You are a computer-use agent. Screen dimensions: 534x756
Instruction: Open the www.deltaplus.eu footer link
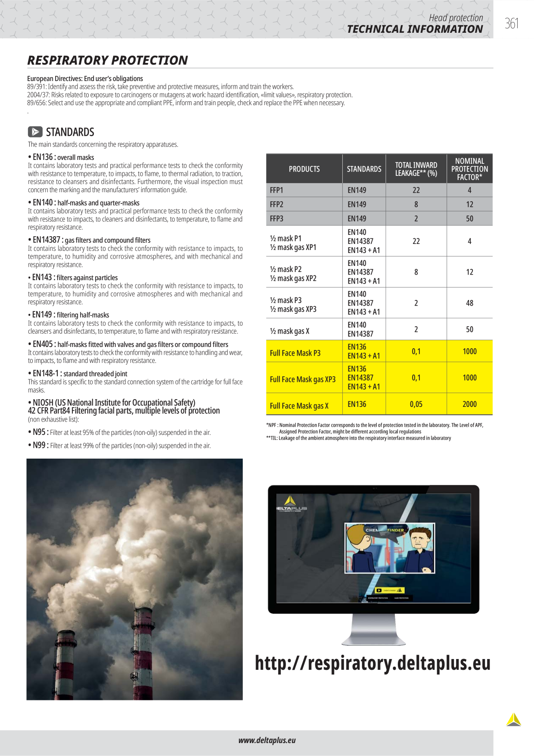click(x=267, y=740)
